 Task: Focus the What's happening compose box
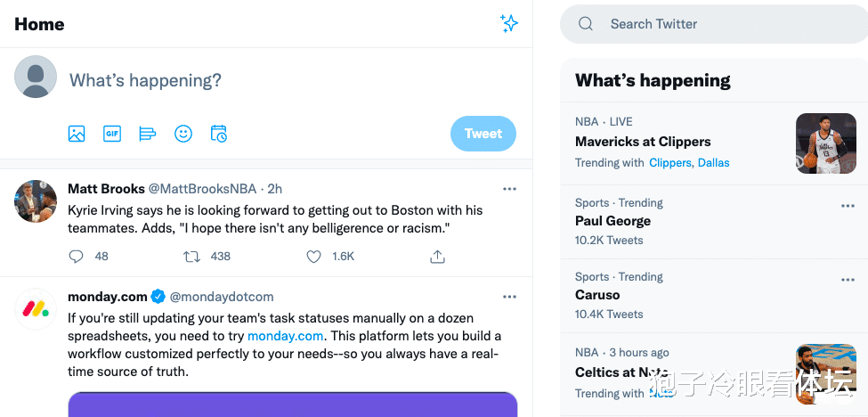click(267, 80)
